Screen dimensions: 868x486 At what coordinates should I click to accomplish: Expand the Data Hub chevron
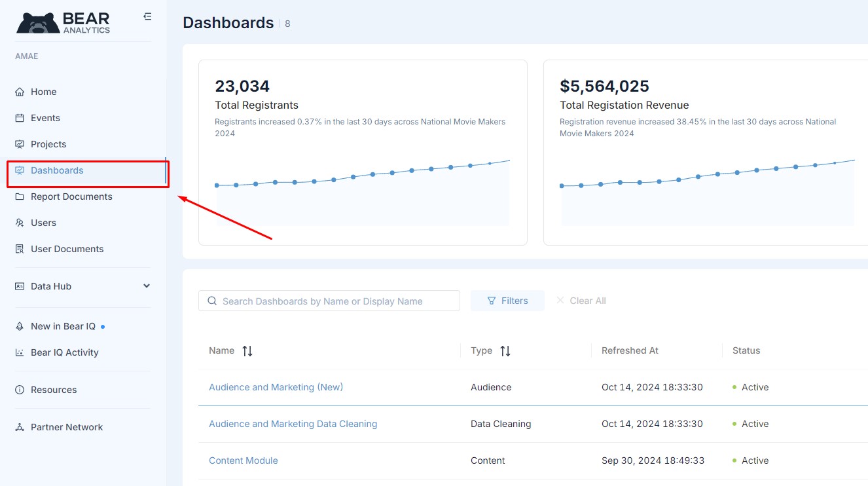point(147,286)
